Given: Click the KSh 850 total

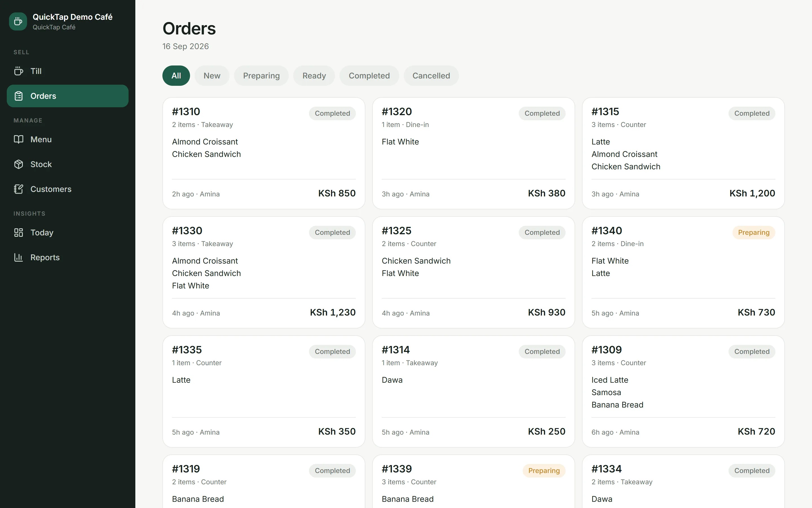Looking at the screenshot, I should (337, 194).
